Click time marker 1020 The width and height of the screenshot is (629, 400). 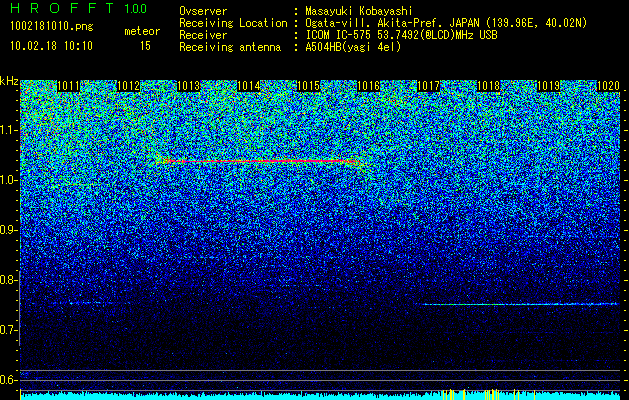click(608, 86)
